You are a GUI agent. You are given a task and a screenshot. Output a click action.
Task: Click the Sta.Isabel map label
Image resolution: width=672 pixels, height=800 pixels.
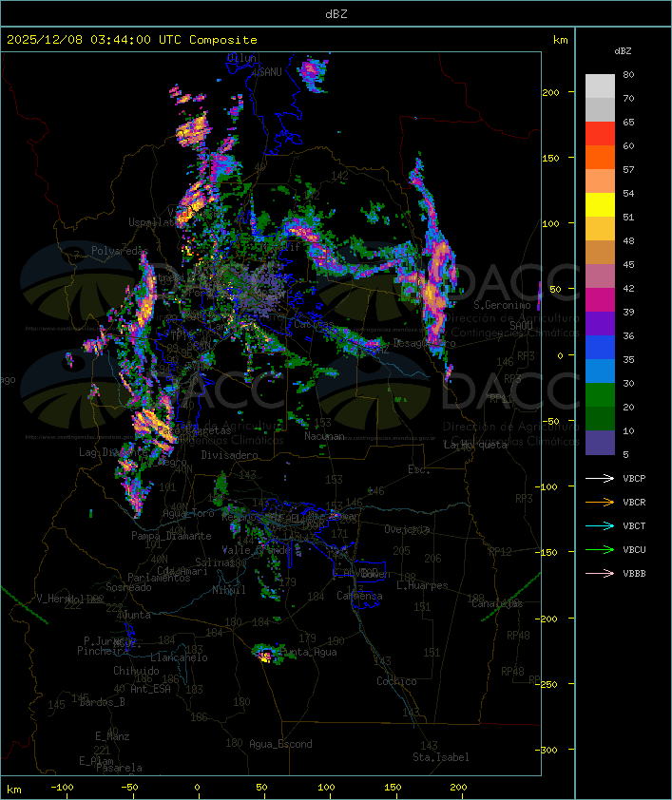[440, 757]
